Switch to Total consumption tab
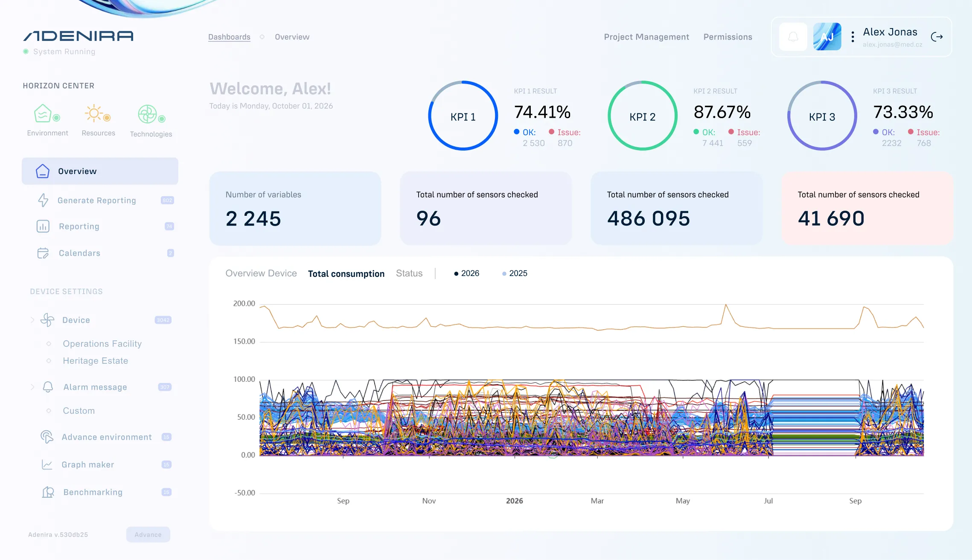The height and width of the screenshot is (560, 972). [346, 274]
